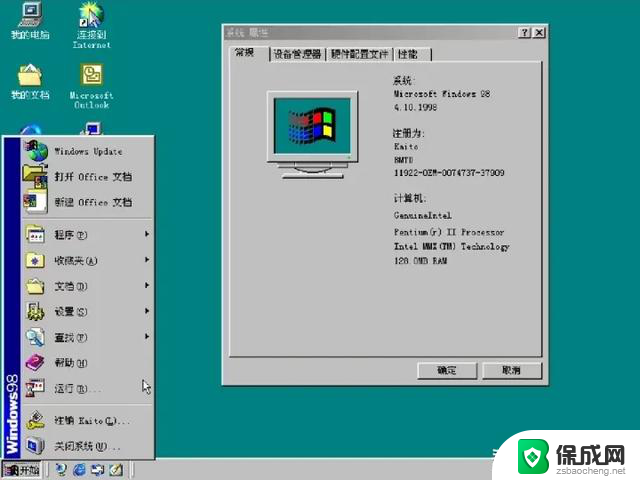640x480 pixels.
Task: Choose 新建 Office 文档 menu entry
Action: point(93,202)
